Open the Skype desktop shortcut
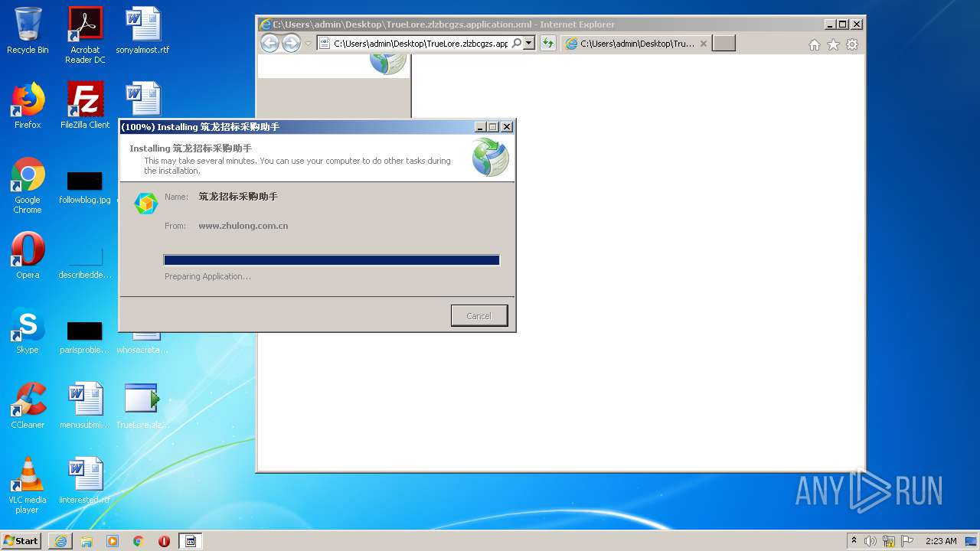 pos(28,331)
